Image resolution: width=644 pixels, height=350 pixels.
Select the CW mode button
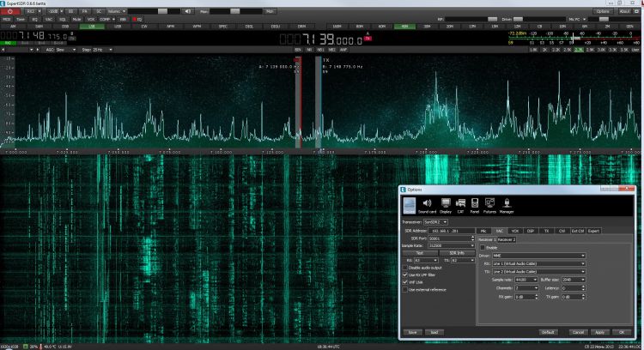click(144, 27)
